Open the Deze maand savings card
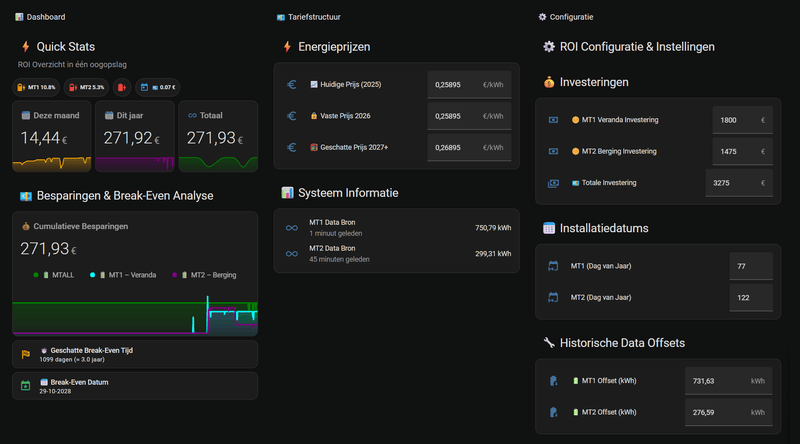The height and width of the screenshot is (444, 800). coord(52,137)
